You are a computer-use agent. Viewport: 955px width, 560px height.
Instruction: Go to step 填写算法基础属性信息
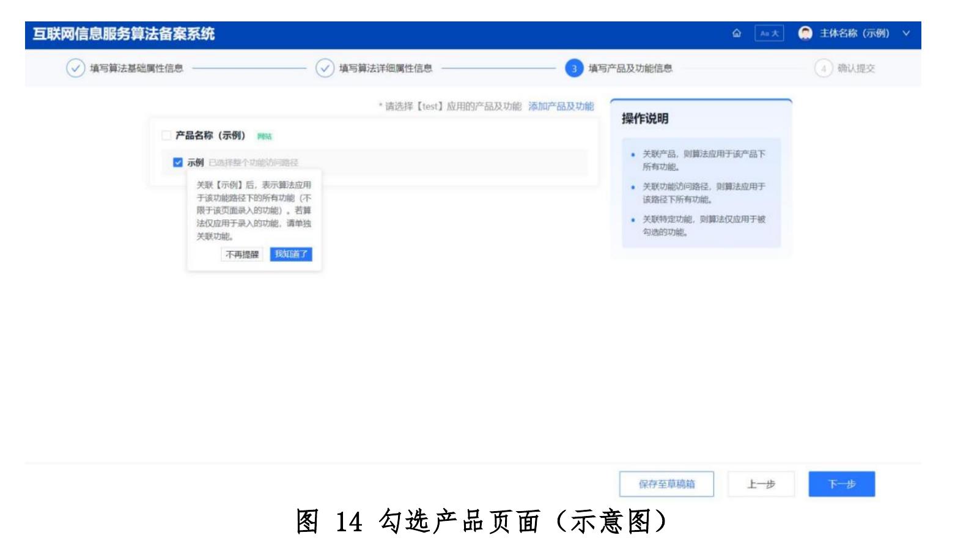point(136,68)
